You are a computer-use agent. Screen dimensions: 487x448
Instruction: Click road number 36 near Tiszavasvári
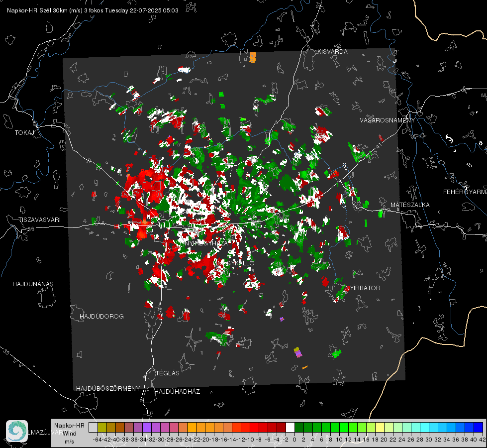(x=31, y=229)
